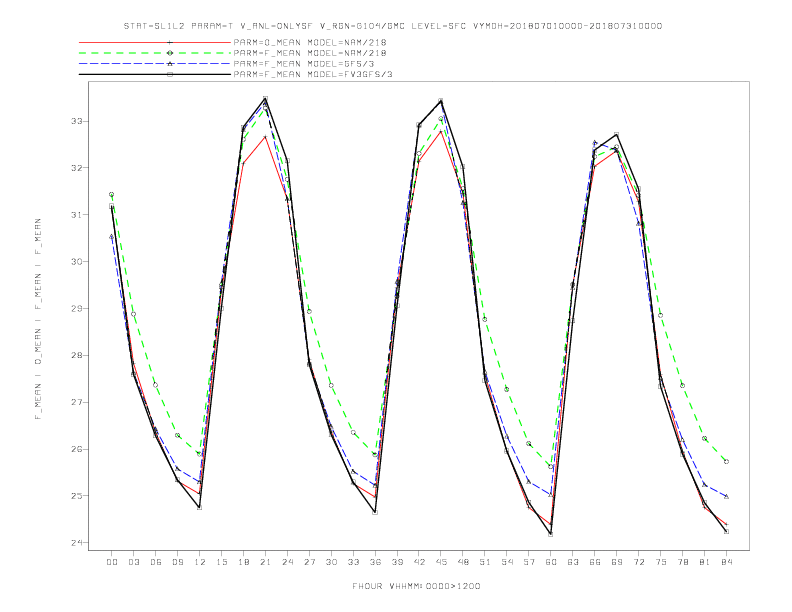Click x-axis forecast hour label 66
The width and height of the screenshot is (792, 612).
(595, 562)
